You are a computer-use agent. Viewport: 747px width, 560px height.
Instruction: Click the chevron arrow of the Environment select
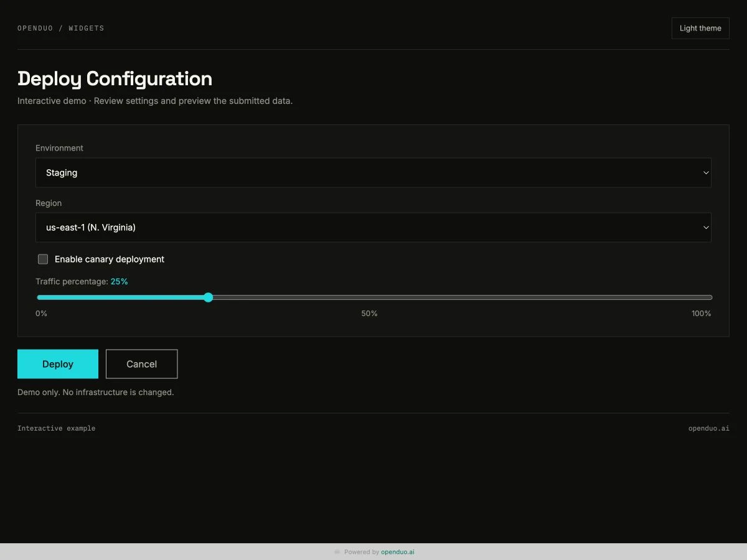706,172
